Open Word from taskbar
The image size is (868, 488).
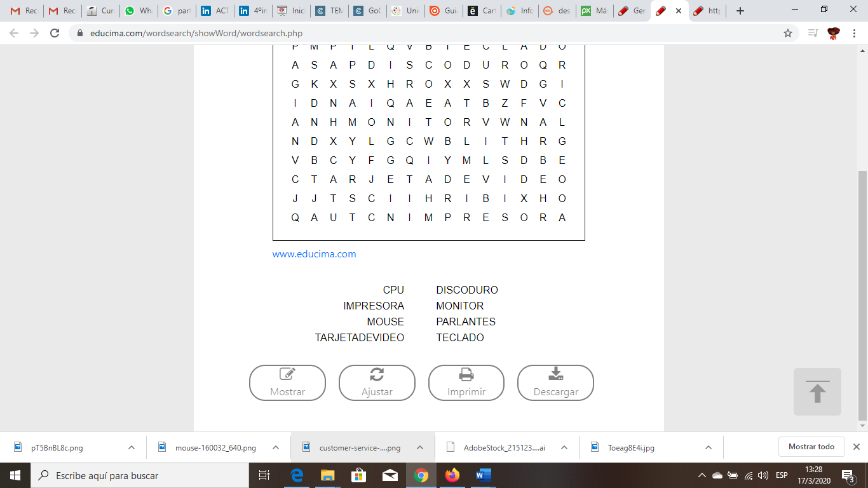pos(483,475)
